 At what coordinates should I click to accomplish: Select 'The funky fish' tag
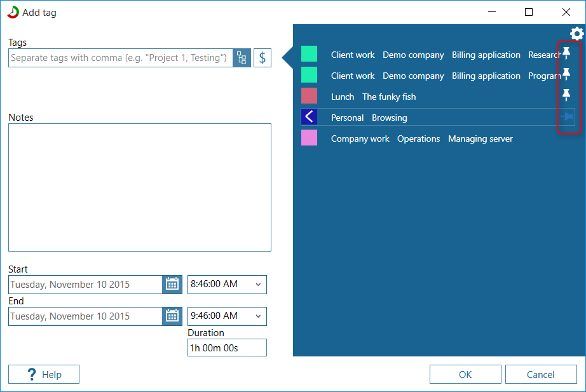pyautogui.click(x=389, y=97)
